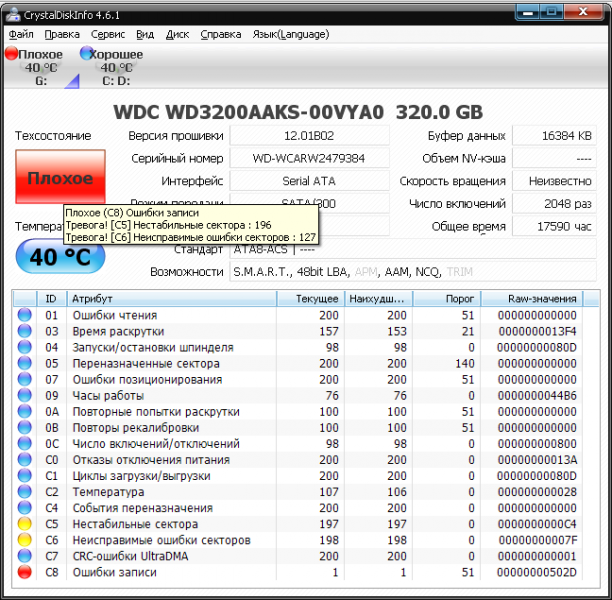Click the serial number field WD-WCARW2479384

pyautogui.click(x=309, y=158)
